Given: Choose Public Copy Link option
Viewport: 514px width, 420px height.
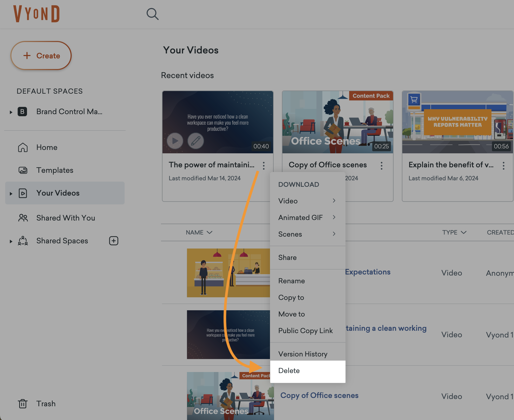Looking at the screenshot, I should [x=308, y=331].
